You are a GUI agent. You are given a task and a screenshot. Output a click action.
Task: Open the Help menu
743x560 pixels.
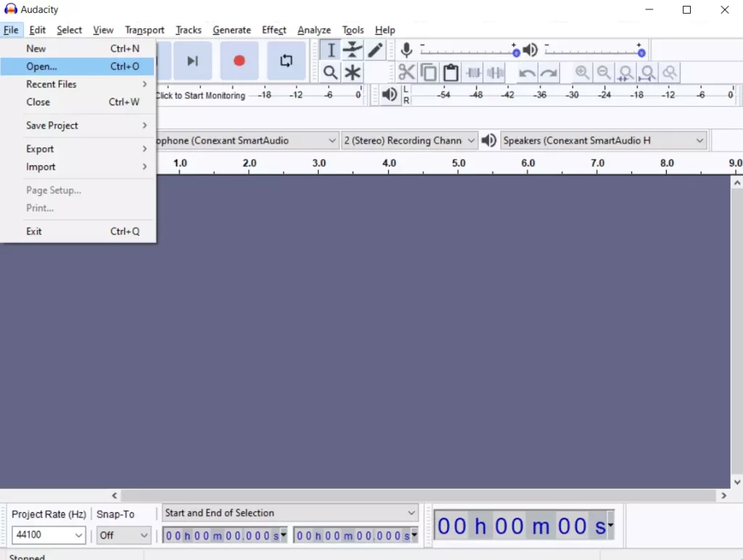385,30
